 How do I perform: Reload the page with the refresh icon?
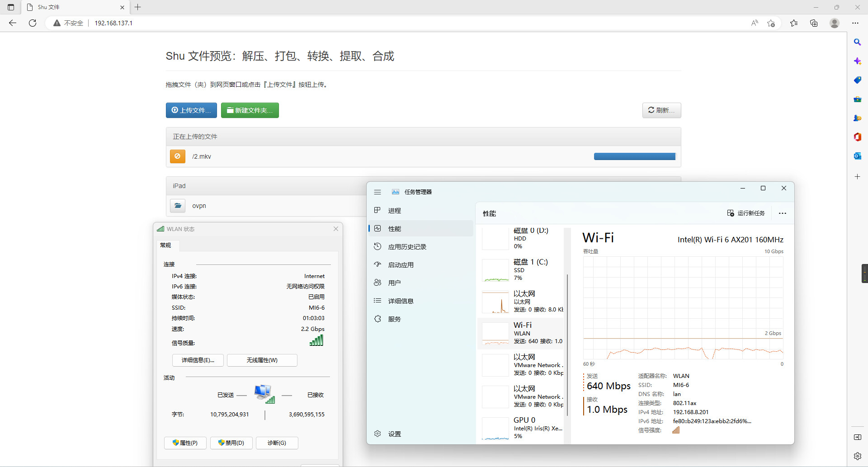[x=33, y=23]
